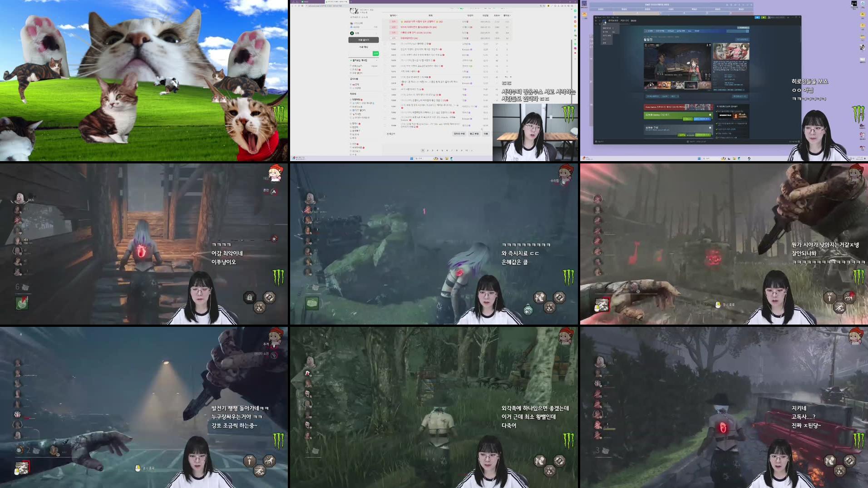868x488 pixels.
Task: Play the first trailer thumbnail on the Steam page
Action: point(650,85)
